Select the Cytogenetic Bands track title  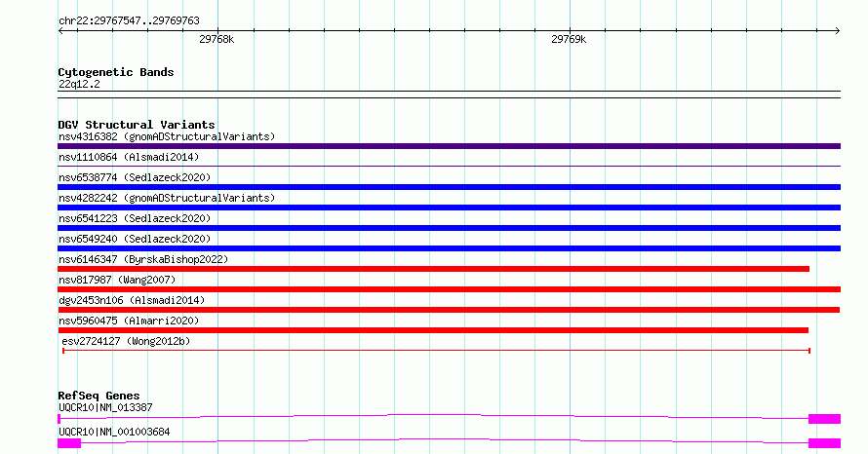(x=116, y=72)
